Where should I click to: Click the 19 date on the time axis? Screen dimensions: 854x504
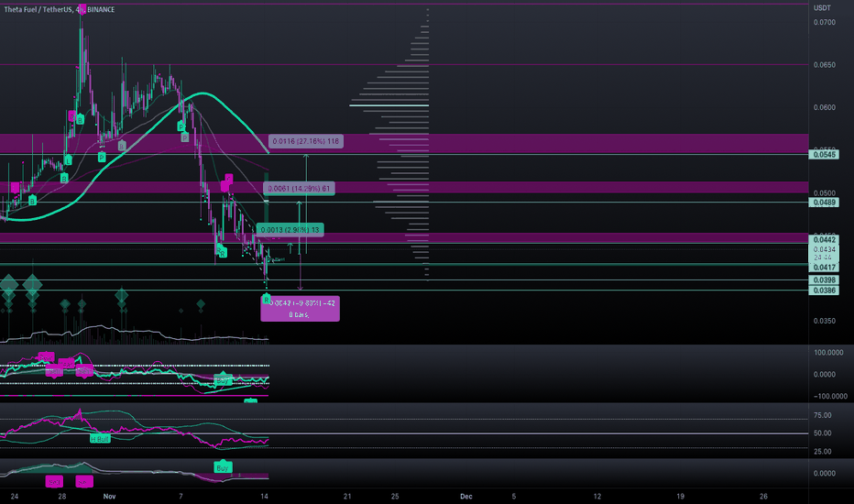pos(680,497)
